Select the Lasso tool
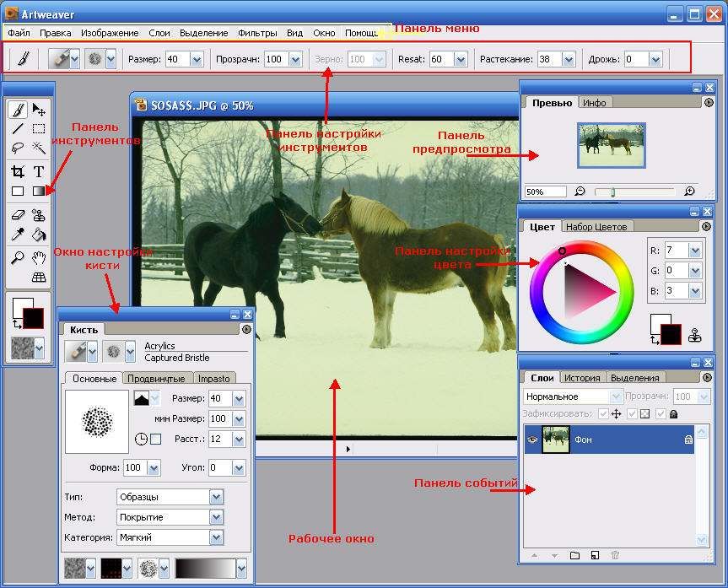Image resolution: width=728 pixels, height=588 pixels. point(18,148)
